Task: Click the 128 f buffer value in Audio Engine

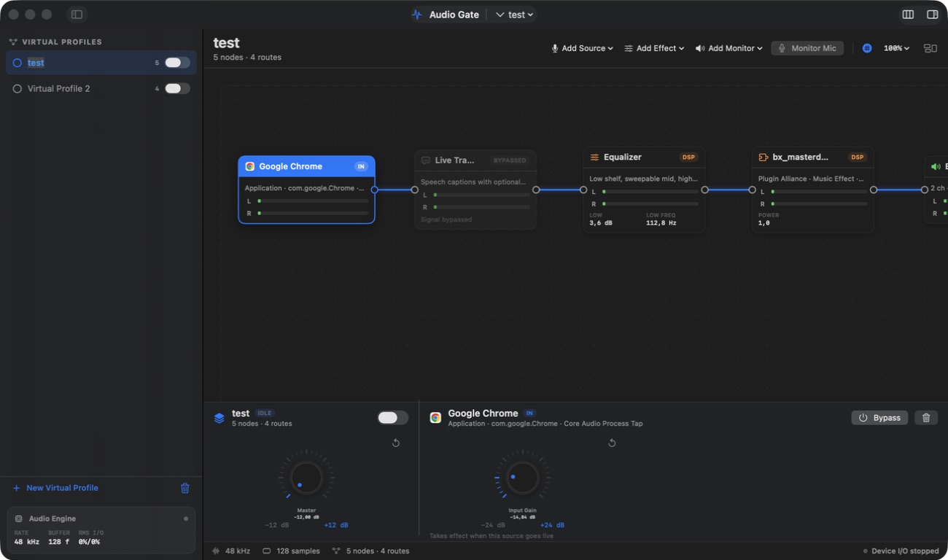Action: pyautogui.click(x=59, y=542)
